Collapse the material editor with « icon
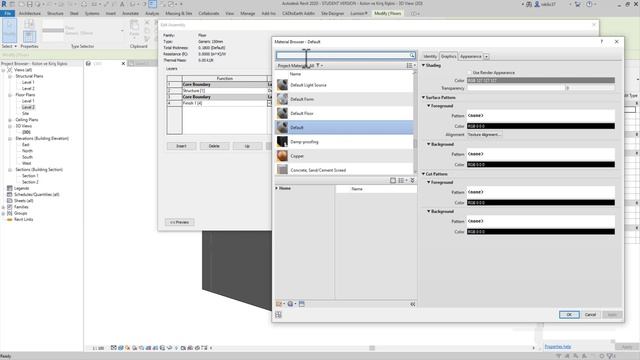Screen dimensions: 640x360 coord(413,304)
